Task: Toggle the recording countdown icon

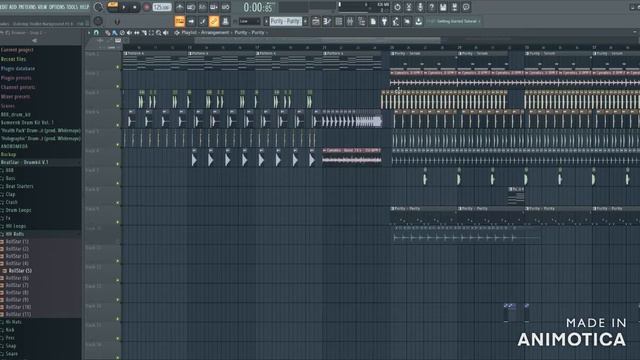Action: click(202, 7)
